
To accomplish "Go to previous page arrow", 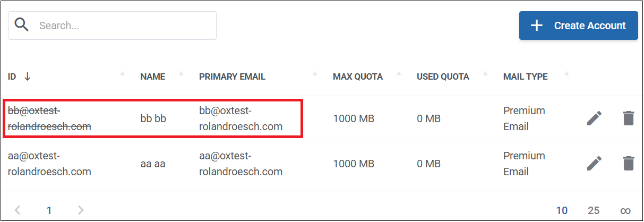I will point(18,210).
